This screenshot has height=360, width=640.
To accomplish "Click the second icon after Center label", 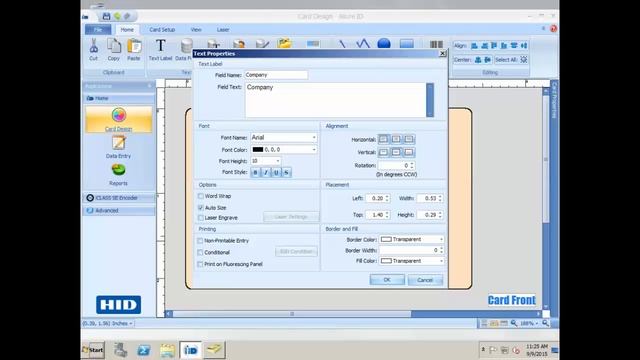I will [x=487, y=60].
